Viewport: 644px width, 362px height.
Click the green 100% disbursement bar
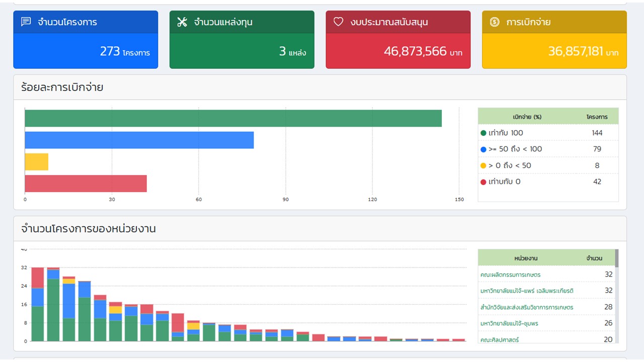coord(233,119)
